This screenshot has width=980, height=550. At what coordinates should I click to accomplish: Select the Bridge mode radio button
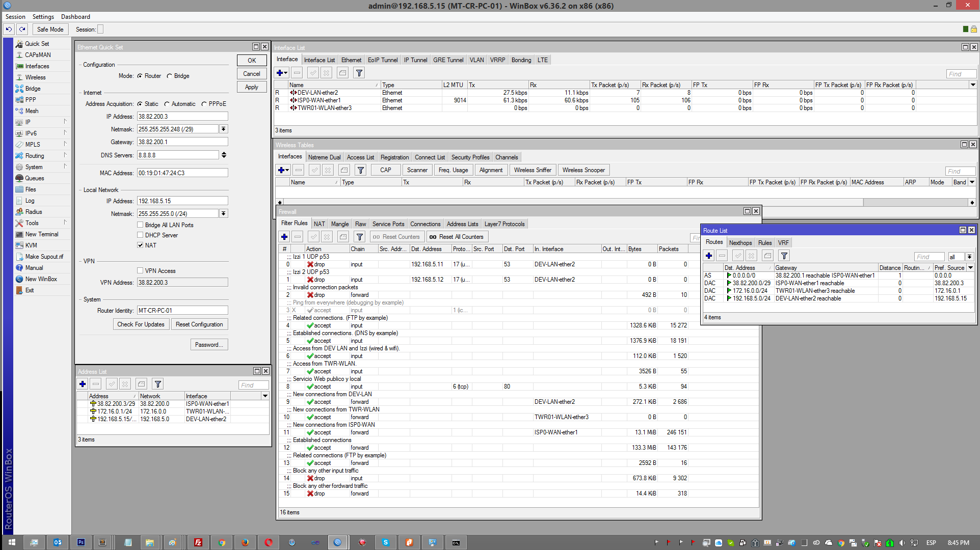169,75
